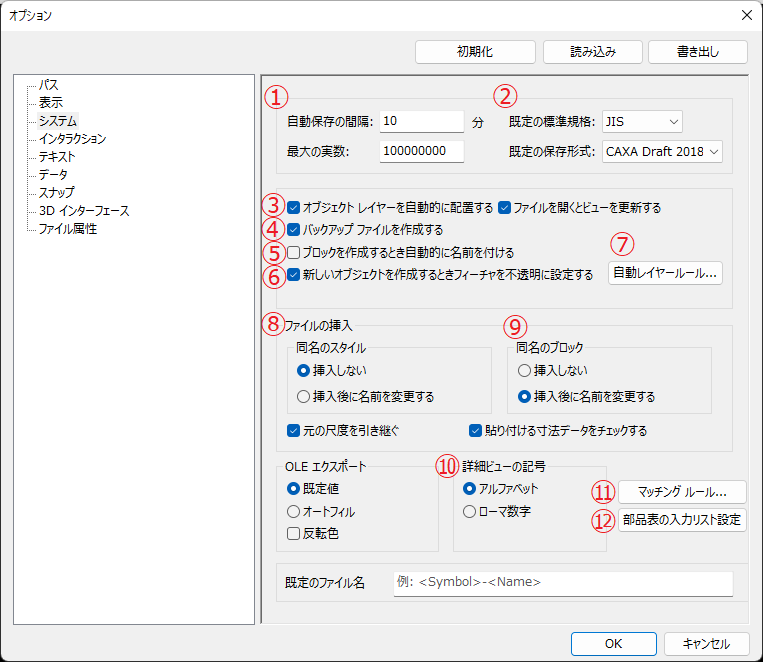
Task: Open the データ settings page
Action: 53,175
